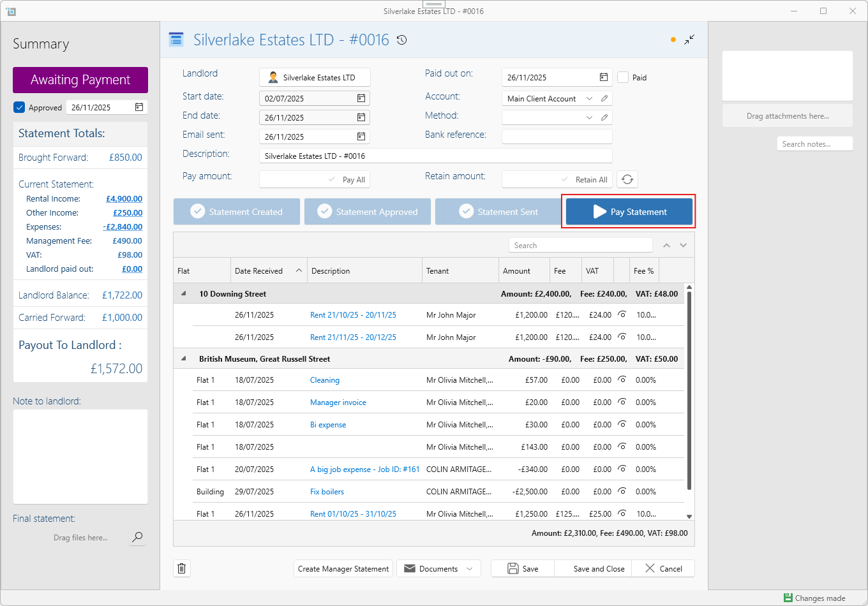Click the Pay Statement button
Screen dimensions: 868x606
point(629,212)
